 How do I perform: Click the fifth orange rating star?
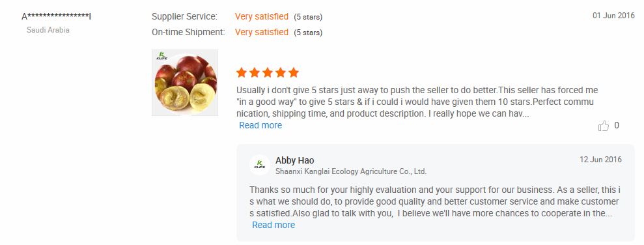[x=294, y=73]
